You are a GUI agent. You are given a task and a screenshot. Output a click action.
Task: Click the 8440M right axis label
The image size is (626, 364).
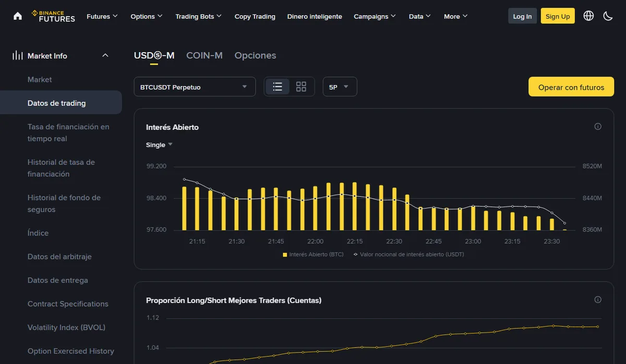(x=592, y=198)
